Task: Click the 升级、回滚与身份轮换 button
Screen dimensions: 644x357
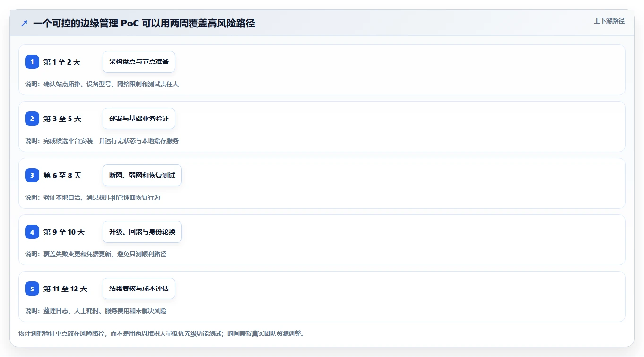Action: coord(142,232)
